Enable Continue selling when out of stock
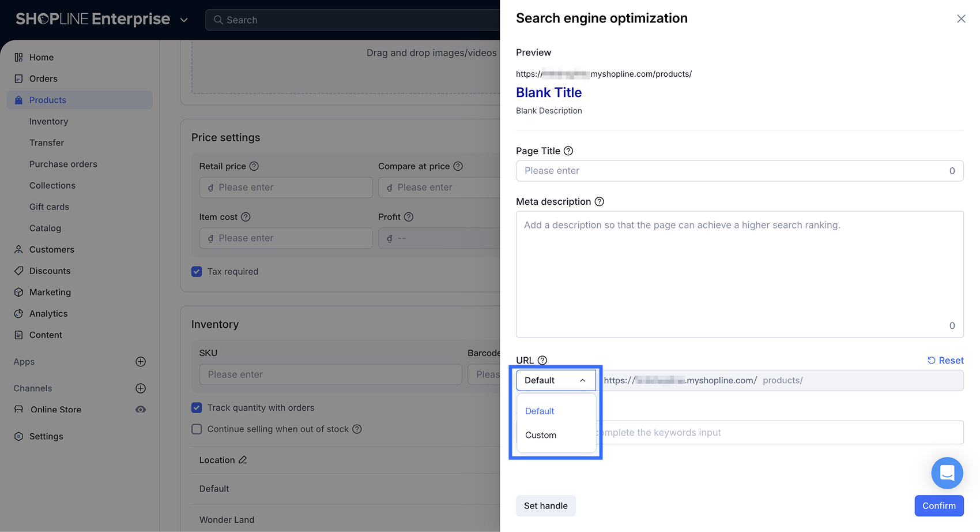 coord(197,429)
